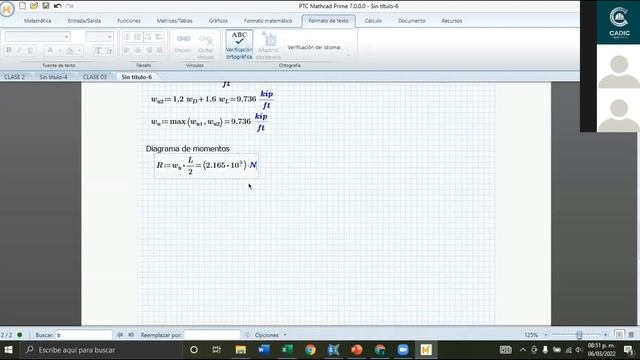Save the worksheet with the floppy disk icon
640x360 pixels.
[x=46, y=6]
